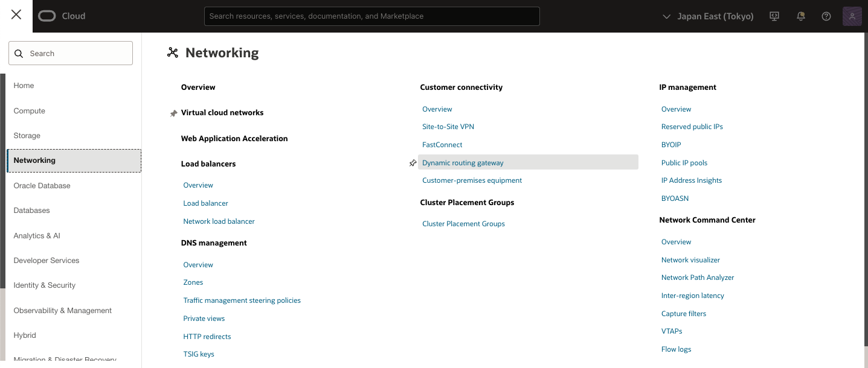The width and height of the screenshot is (868, 368).
Task: Close the navigation menu with the X icon
Action: [16, 14]
